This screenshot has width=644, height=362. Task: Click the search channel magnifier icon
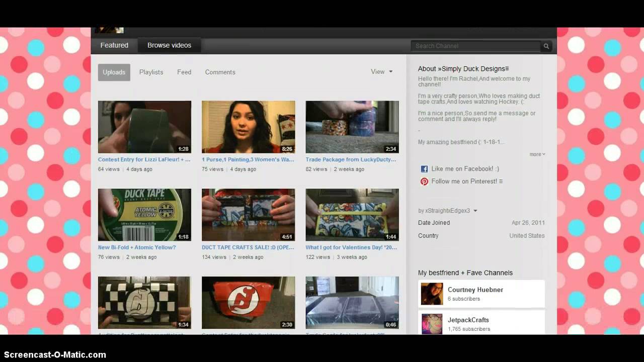[x=546, y=46]
